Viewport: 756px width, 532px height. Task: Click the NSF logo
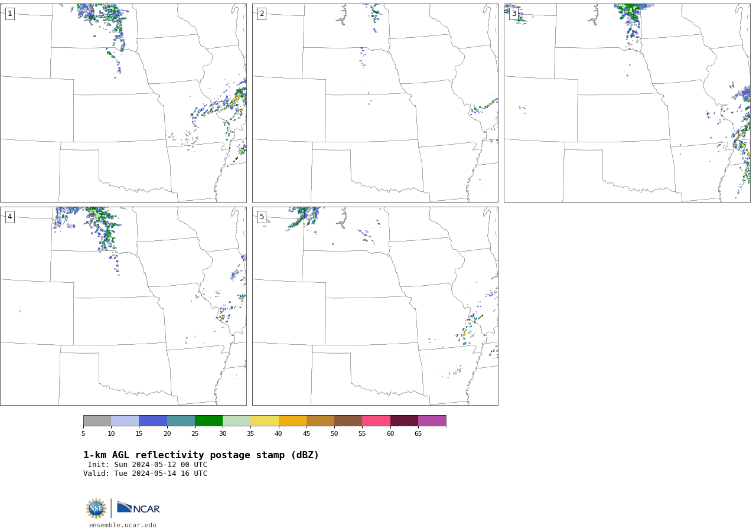click(x=96, y=508)
